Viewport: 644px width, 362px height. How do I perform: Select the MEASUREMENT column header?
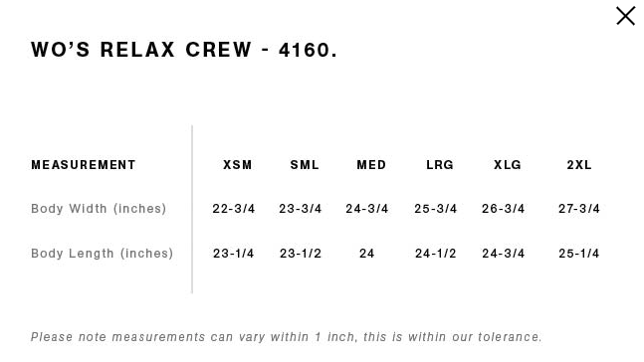(84, 165)
